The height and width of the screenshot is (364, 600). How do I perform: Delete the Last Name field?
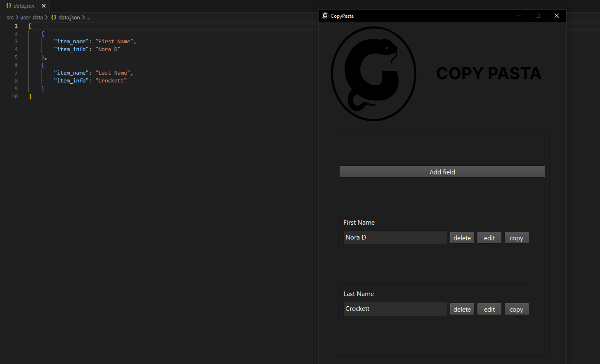coord(462,309)
